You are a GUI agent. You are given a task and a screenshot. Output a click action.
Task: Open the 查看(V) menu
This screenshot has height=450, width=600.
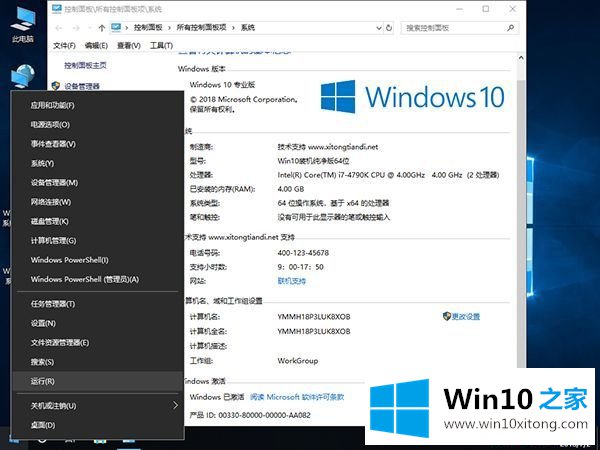pos(129,46)
